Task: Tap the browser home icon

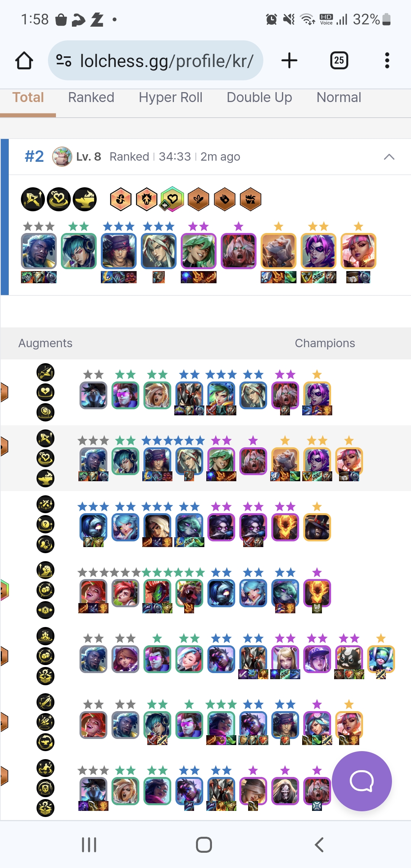Action: point(24,61)
